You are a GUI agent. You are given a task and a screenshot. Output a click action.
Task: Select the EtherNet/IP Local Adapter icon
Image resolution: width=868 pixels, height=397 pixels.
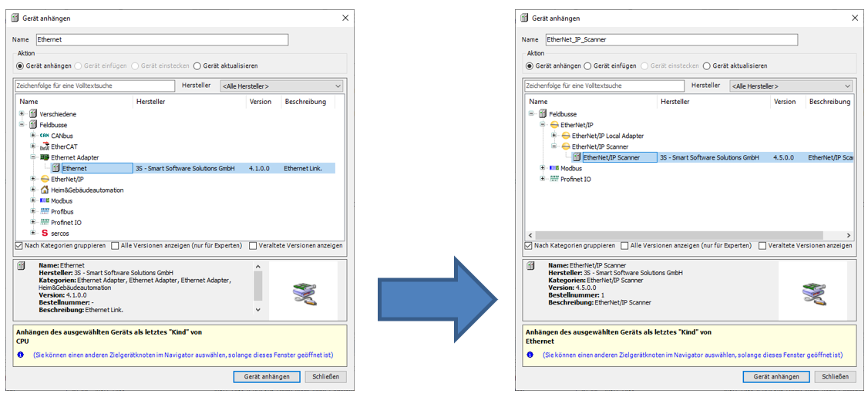tap(565, 136)
